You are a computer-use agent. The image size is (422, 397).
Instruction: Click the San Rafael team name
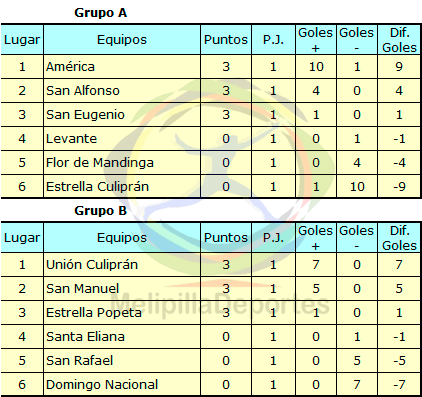tap(80, 361)
